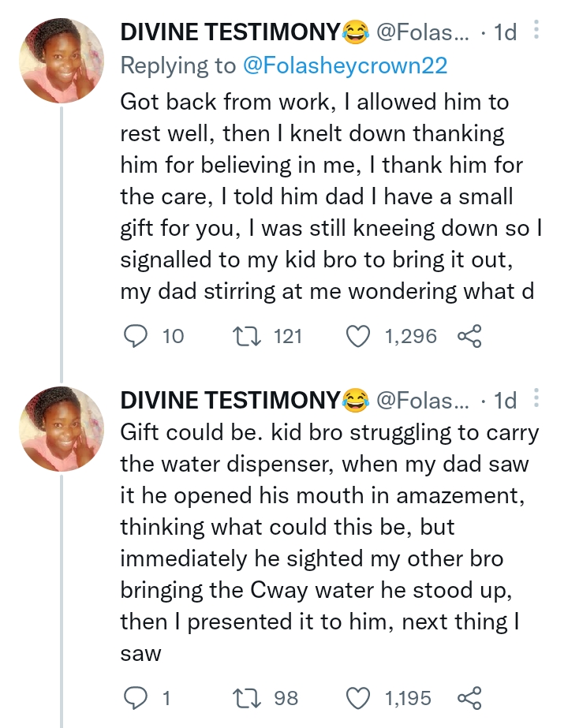Open more options on second tweet

point(536,401)
